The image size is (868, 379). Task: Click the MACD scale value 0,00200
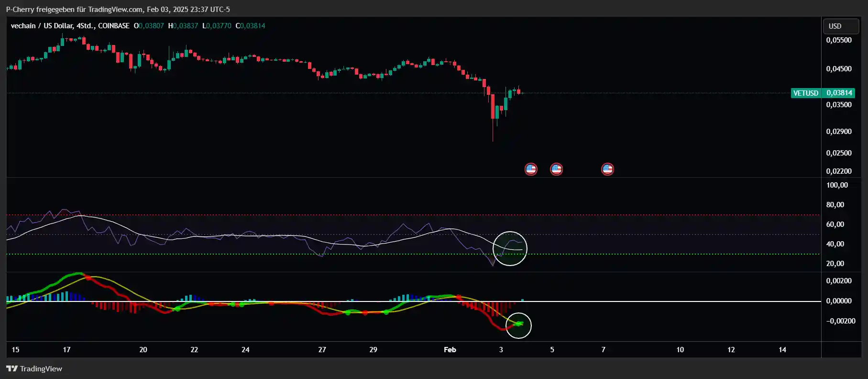coord(839,281)
